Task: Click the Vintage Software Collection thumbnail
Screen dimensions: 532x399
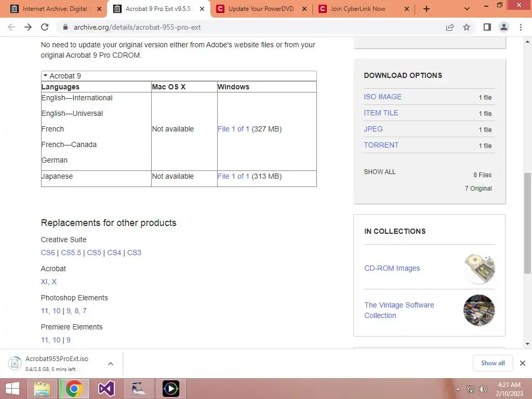Action: tap(479, 310)
